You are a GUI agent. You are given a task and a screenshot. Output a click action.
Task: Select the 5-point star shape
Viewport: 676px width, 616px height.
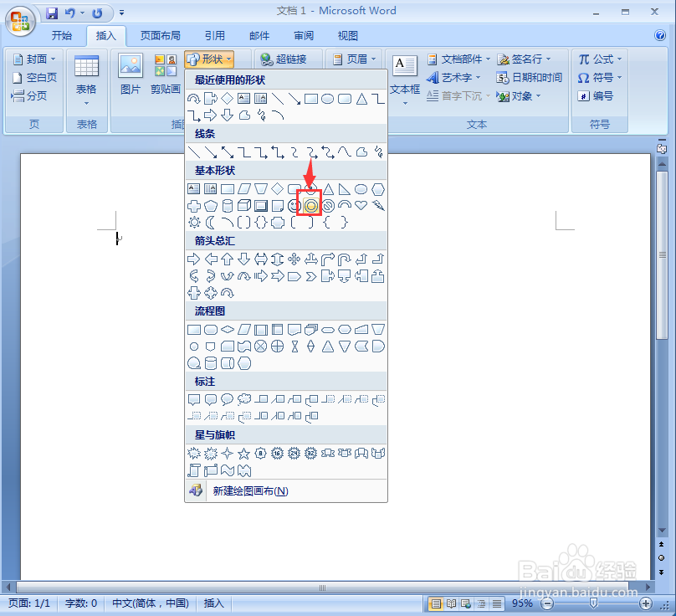pos(244,454)
